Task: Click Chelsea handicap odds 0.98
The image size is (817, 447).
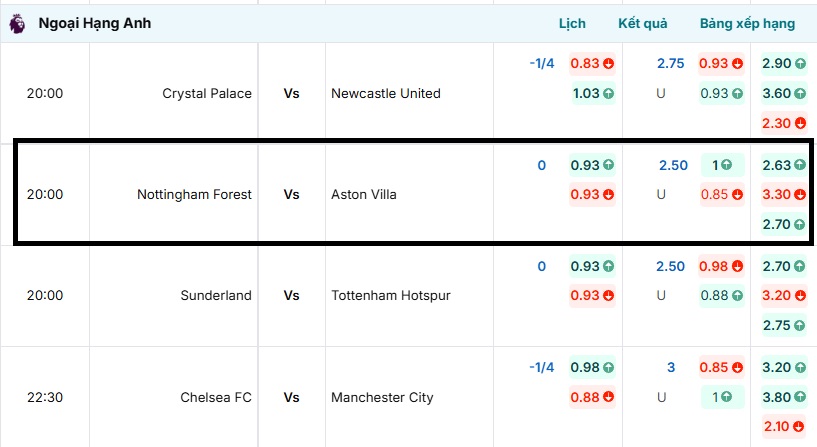Action: [591, 367]
